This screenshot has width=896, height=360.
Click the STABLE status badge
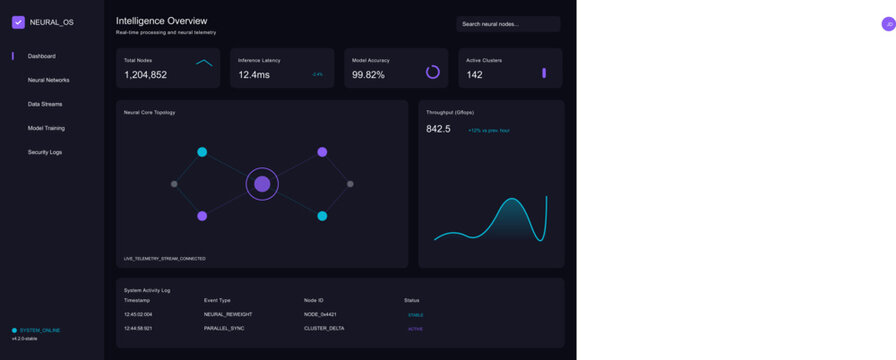(x=415, y=315)
